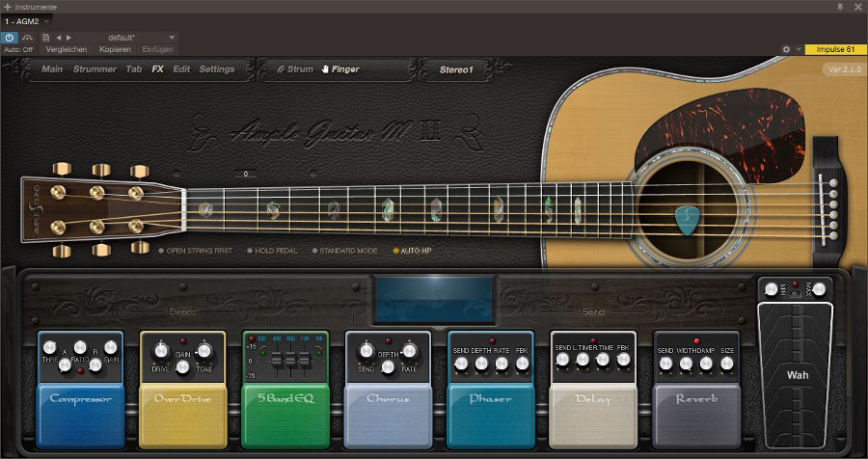Click the Impulse 61 controller label
Image resolution: width=868 pixels, height=459 pixels.
[836, 49]
